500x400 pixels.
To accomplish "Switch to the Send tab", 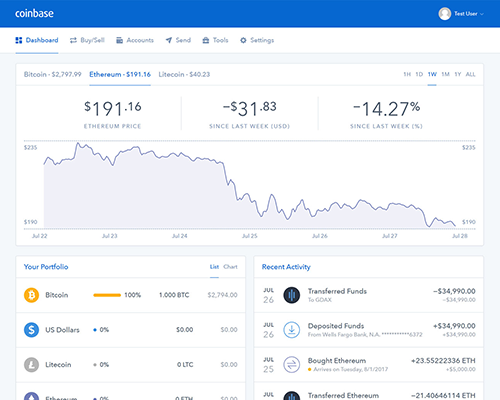I will pos(178,40).
